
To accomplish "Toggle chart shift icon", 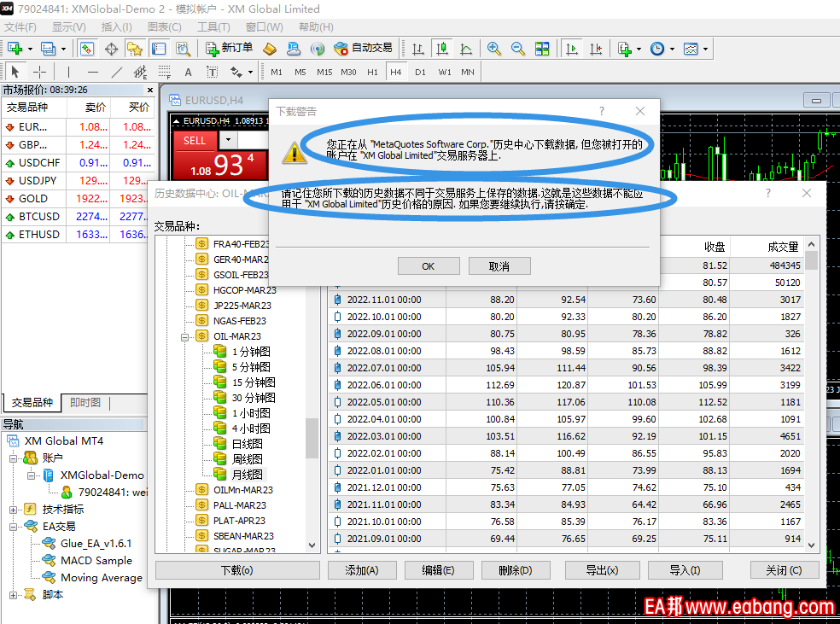I will (x=596, y=49).
